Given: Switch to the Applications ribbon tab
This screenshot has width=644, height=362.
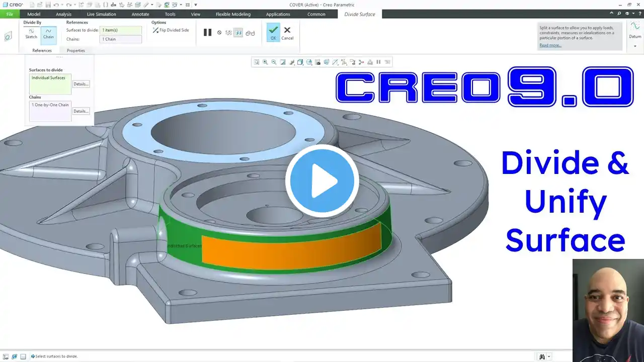Looking at the screenshot, I should 278,14.
